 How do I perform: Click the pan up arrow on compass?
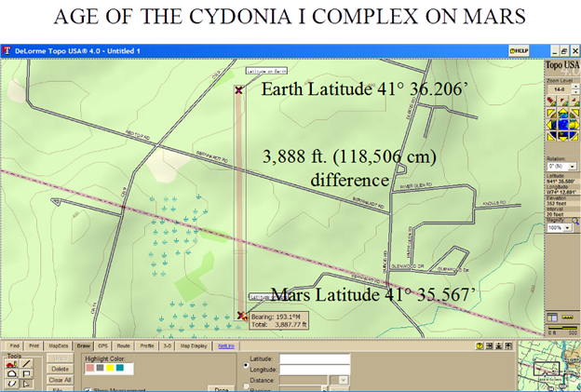[562, 111]
